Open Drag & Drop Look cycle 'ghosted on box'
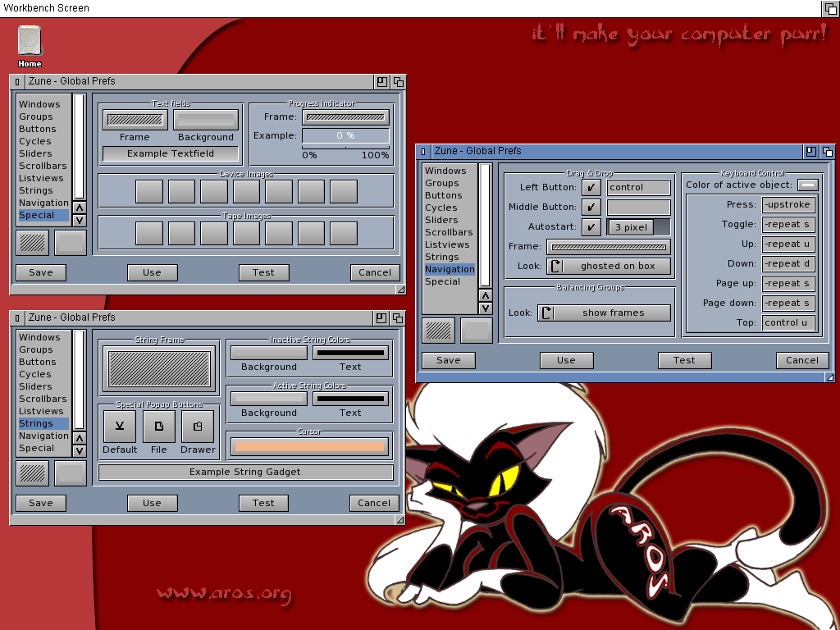The image size is (840, 630). point(609,267)
